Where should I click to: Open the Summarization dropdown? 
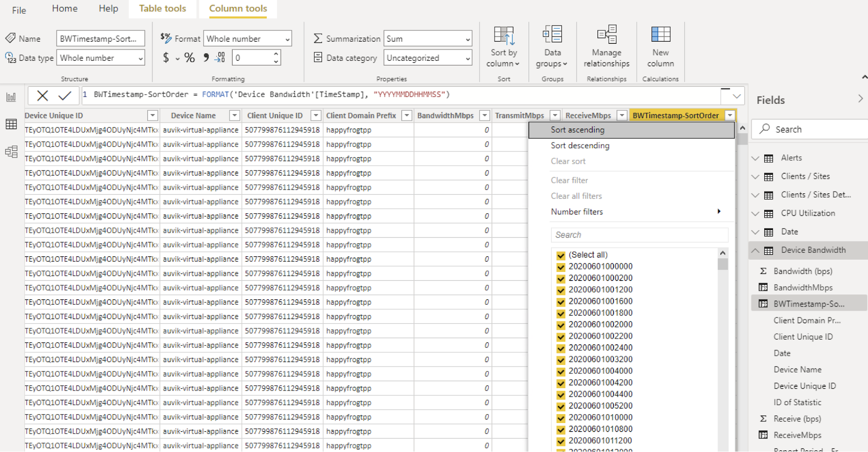(428, 39)
